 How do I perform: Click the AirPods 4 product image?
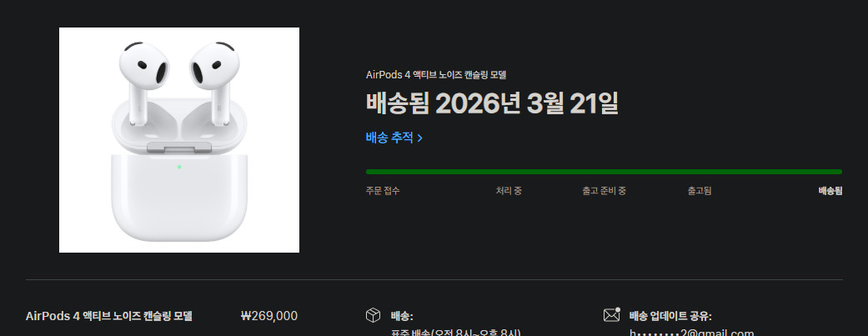click(179, 140)
